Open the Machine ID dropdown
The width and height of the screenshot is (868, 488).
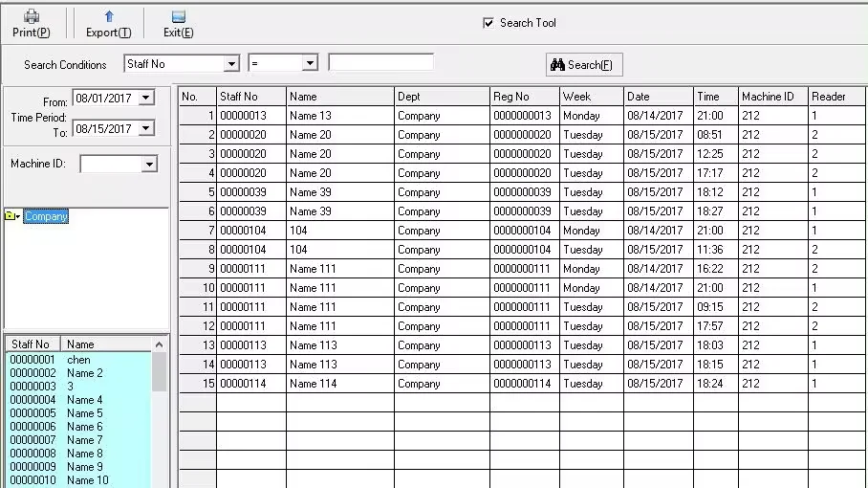(149, 165)
